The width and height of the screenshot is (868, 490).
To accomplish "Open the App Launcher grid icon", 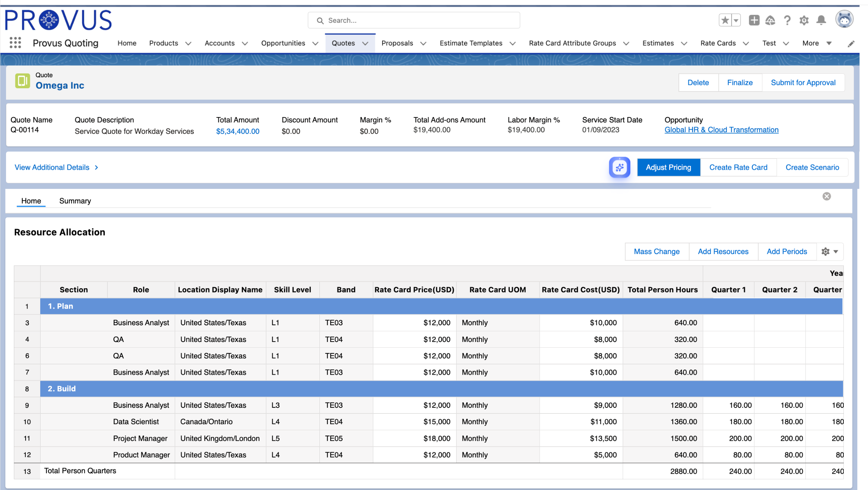I will (x=15, y=43).
